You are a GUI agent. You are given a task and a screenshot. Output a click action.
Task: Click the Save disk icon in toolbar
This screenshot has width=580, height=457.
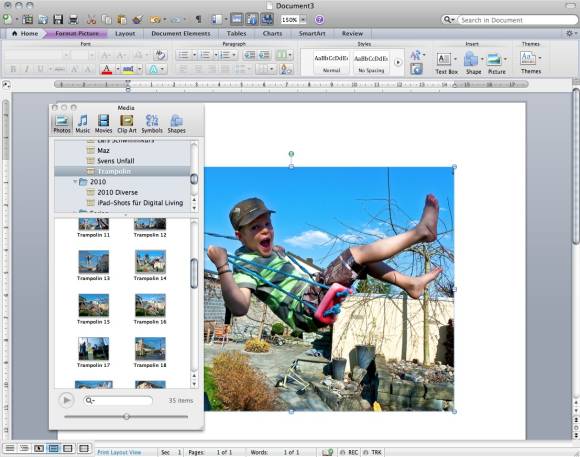[x=58, y=19]
